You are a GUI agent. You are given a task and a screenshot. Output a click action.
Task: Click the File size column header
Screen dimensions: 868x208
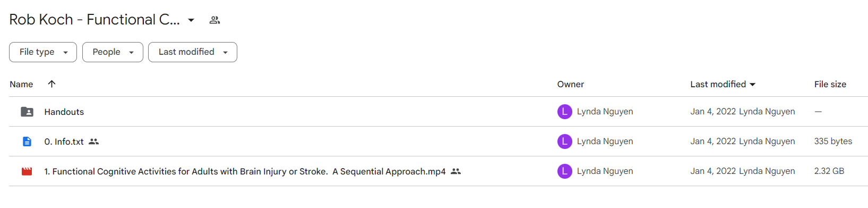(830, 84)
